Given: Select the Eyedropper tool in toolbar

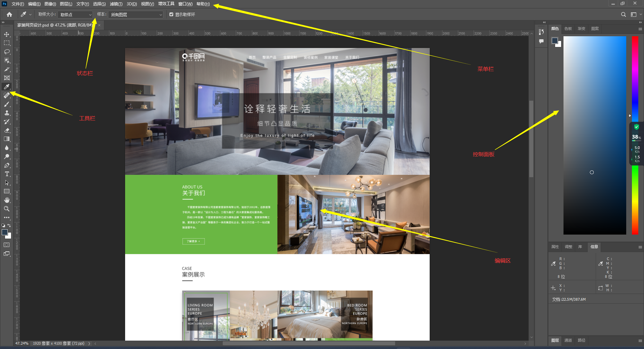Looking at the screenshot, I should pyautogui.click(x=7, y=87).
